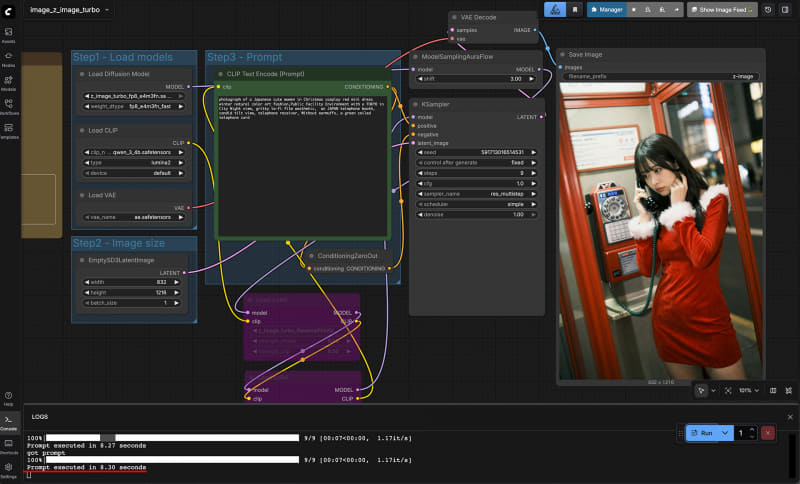
Task: Open z_image_turbo diffusion model name selector
Action: coord(134,96)
